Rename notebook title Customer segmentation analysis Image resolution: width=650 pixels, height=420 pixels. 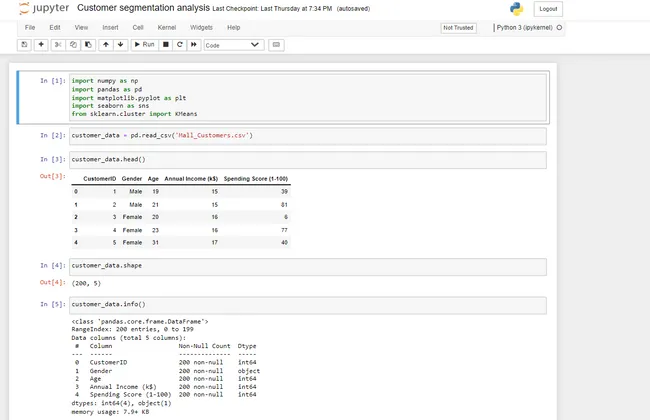[143, 8]
